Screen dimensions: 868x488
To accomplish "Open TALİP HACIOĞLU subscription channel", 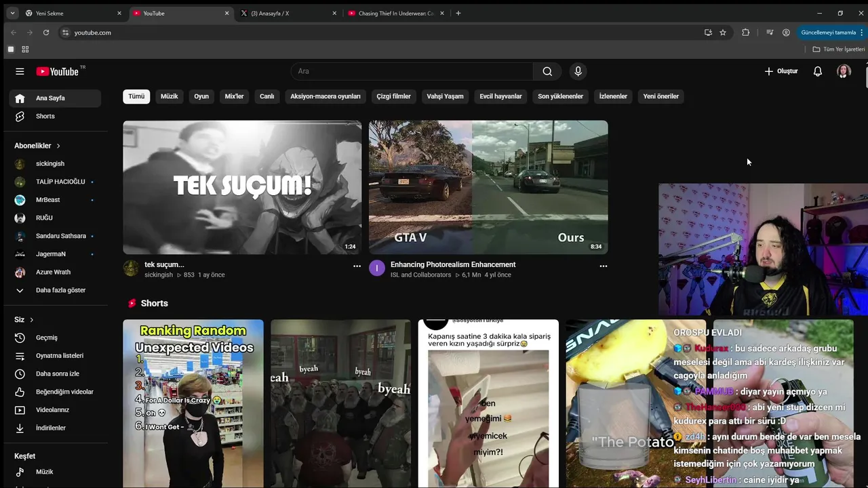I will click(55, 182).
